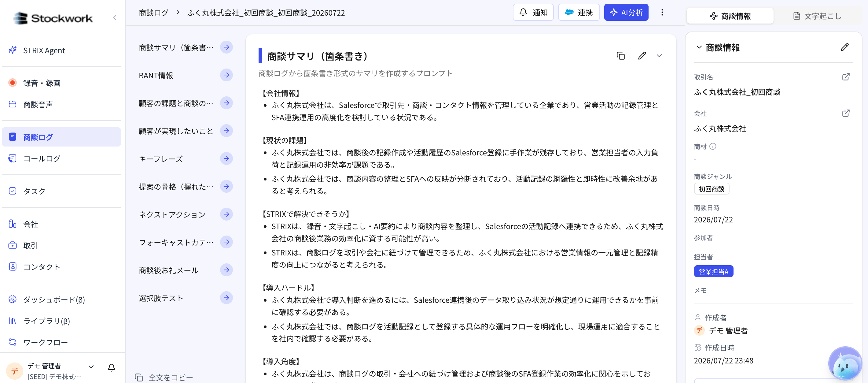Jump to 商談後お礼メール section arrow

click(226, 270)
